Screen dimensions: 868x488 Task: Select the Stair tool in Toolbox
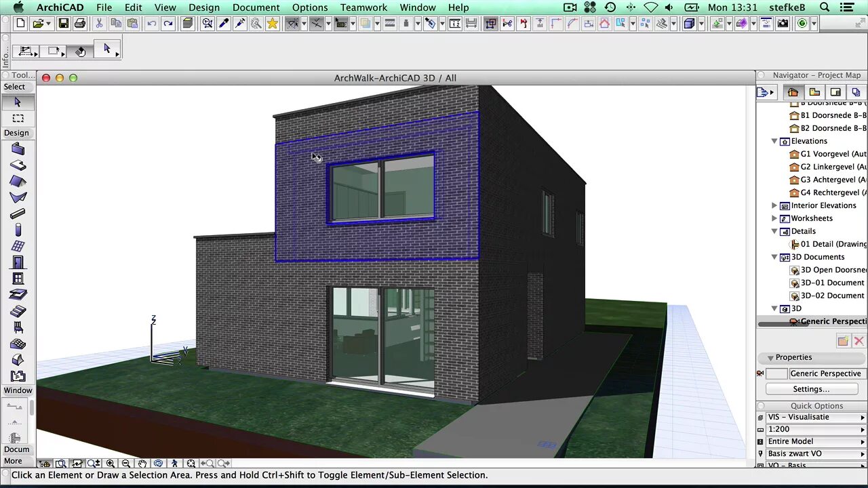coord(18,311)
